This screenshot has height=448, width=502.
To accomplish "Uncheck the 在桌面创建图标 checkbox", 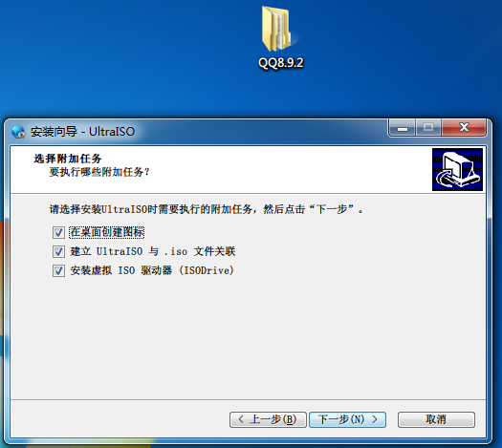I will coord(58,232).
